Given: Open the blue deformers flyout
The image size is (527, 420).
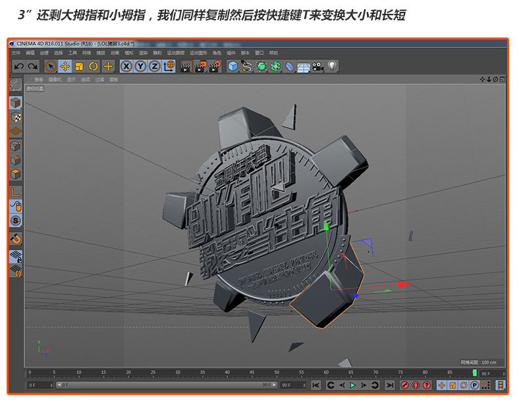Looking at the screenshot, I should coord(289,66).
